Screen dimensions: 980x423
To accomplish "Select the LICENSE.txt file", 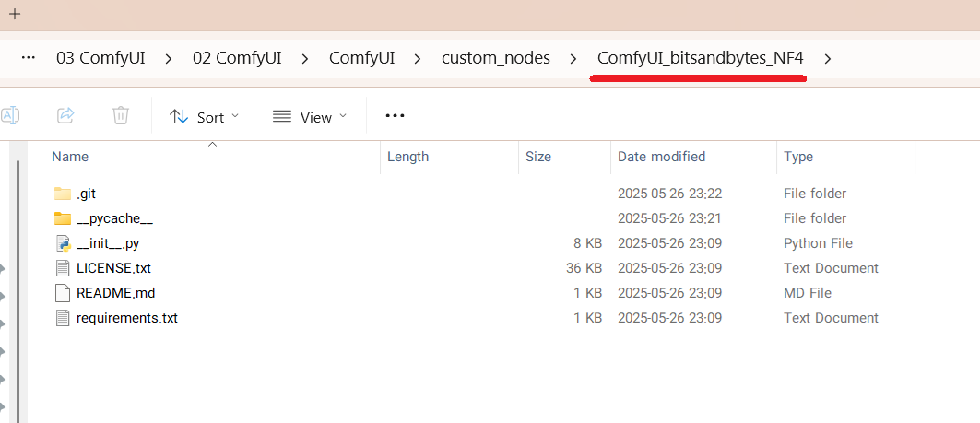I will pyautogui.click(x=113, y=268).
